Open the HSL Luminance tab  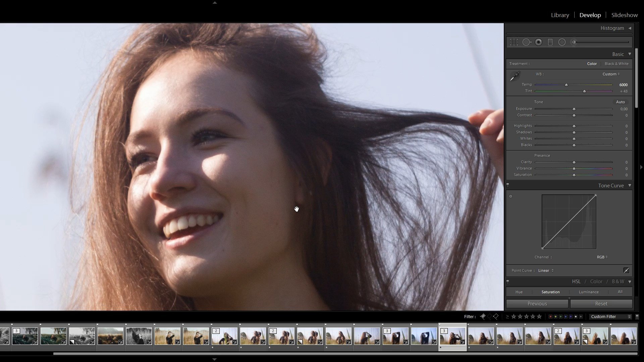pos(588,292)
